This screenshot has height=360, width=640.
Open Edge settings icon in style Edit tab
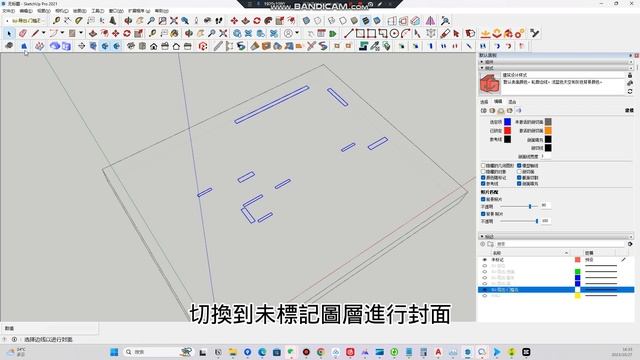484,111
